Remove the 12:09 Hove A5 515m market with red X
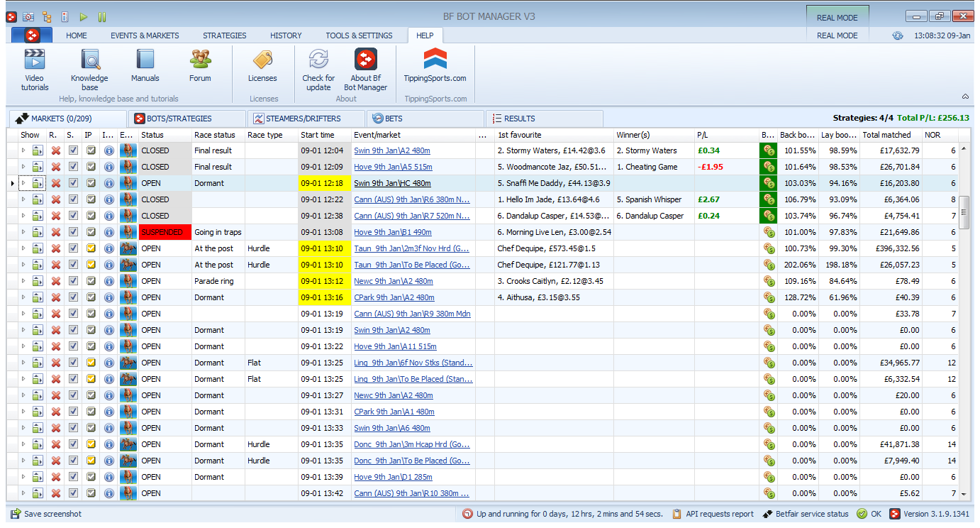The width and height of the screenshot is (980, 528). (x=55, y=167)
